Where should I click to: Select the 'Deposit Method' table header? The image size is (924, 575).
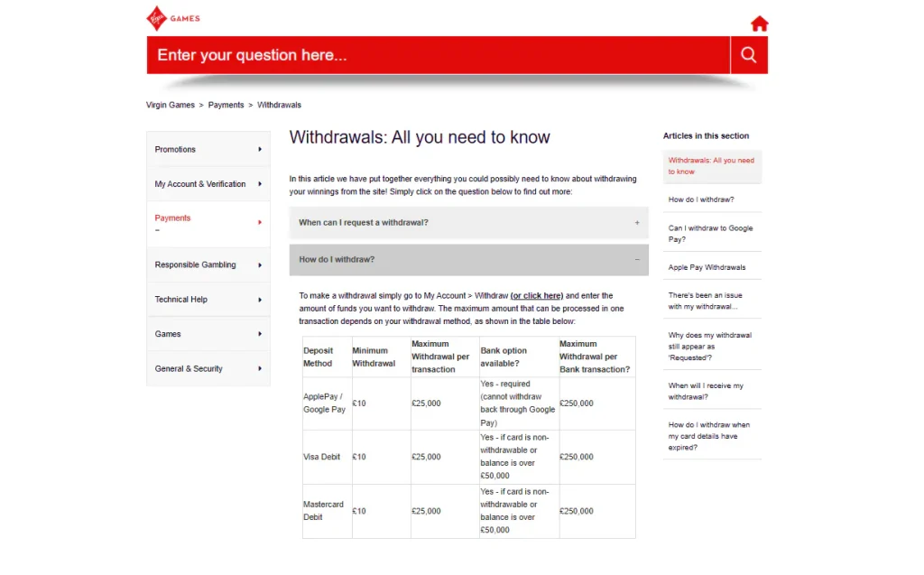pos(327,357)
